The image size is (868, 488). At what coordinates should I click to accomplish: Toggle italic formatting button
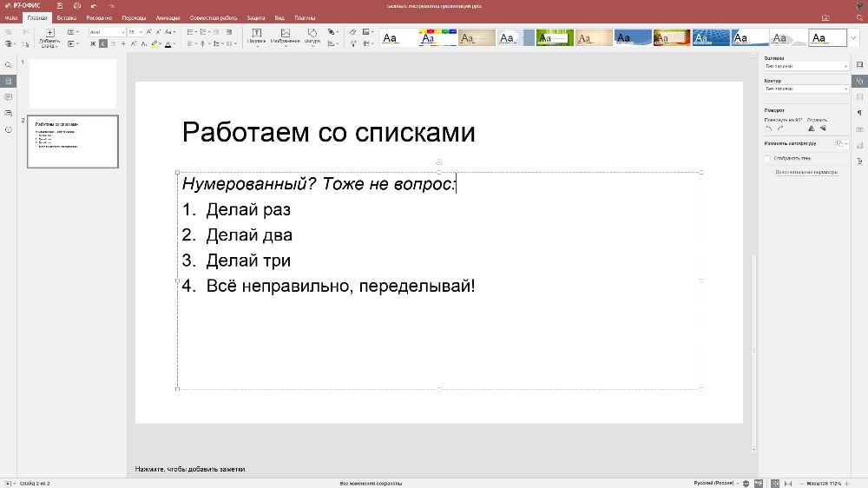pyautogui.click(x=104, y=43)
